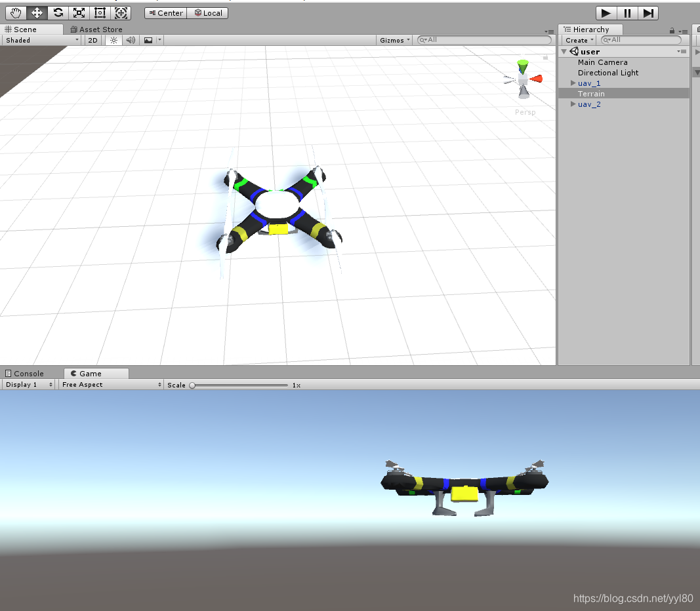This screenshot has width=700, height=611.
Task: Open the Free Aspect dropdown
Action: click(111, 384)
